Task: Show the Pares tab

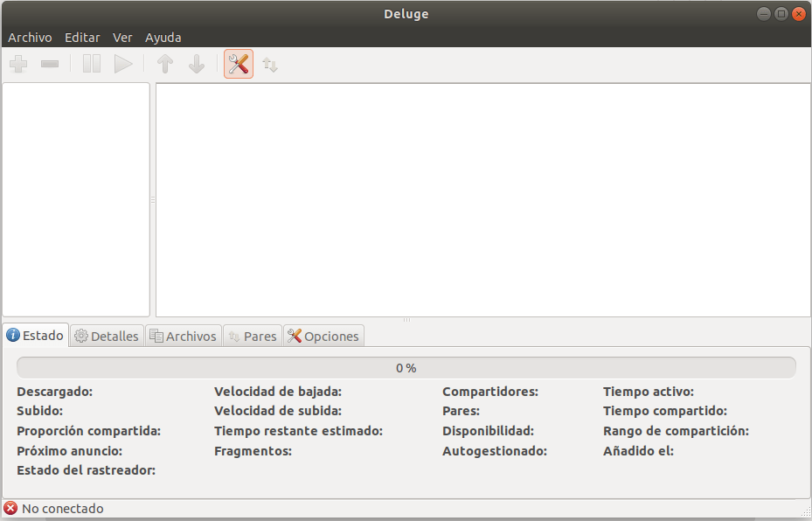Action: pyautogui.click(x=253, y=337)
